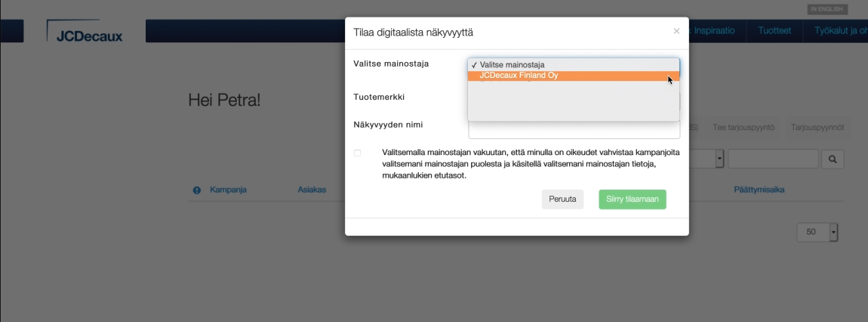Image resolution: width=868 pixels, height=322 pixels.
Task: Choose the Valitse mainostaja placeholder option
Action: [573, 65]
